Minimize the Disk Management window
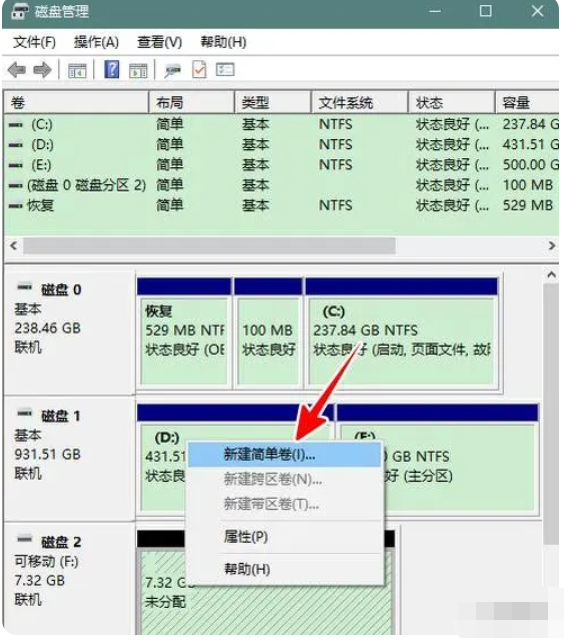 pos(435,11)
